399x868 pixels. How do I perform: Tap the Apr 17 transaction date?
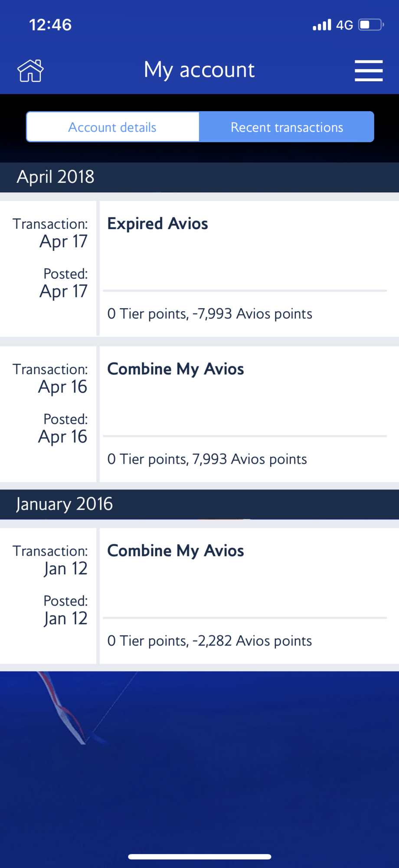click(x=63, y=241)
